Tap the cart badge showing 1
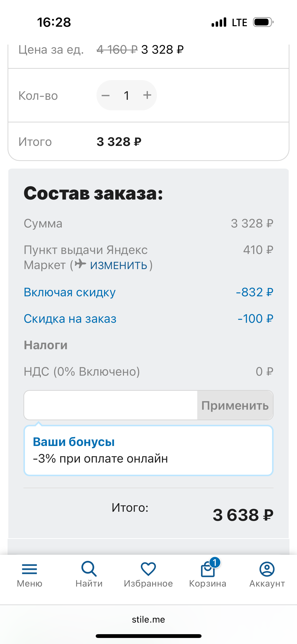This screenshot has width=297, height=644. tap(215, 562)
